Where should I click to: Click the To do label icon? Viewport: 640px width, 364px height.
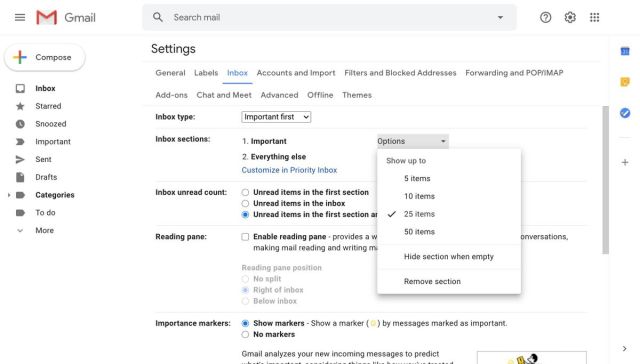[20, 213]
